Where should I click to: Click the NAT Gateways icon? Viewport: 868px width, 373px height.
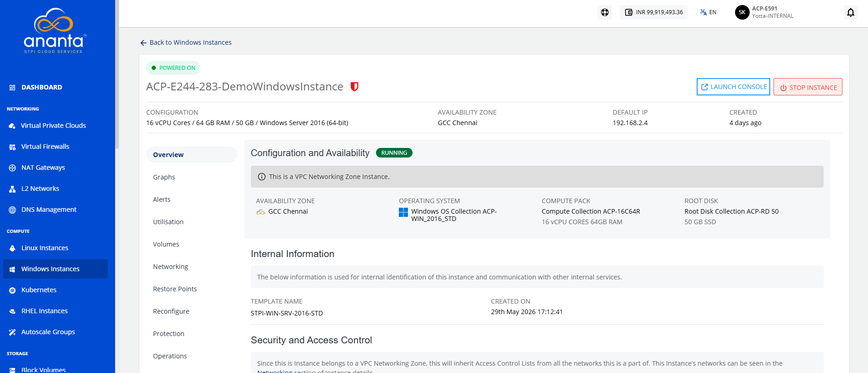12,168
